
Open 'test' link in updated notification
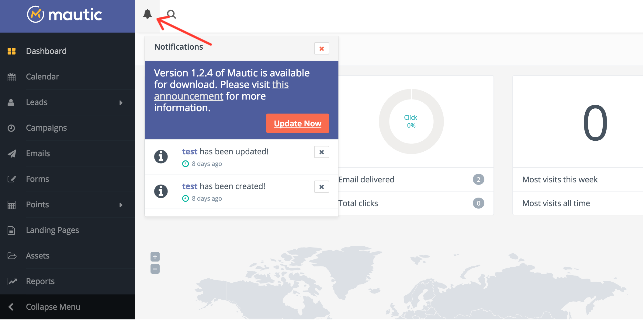pos(190,152)
